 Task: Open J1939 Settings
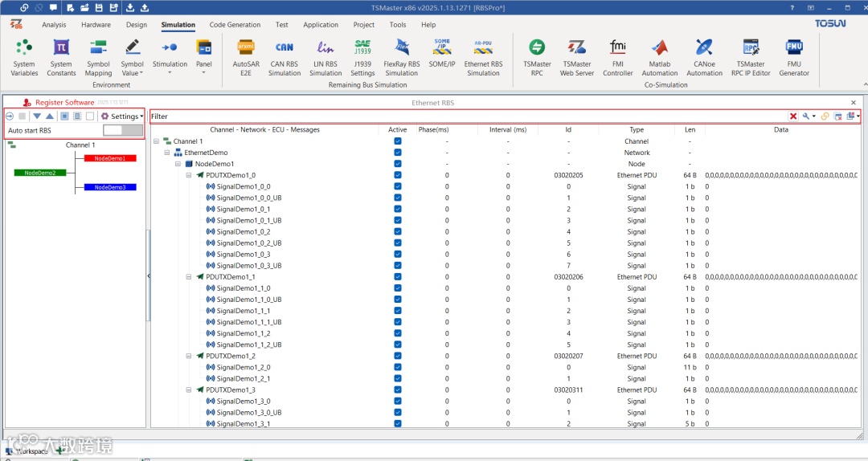(362, 57)
